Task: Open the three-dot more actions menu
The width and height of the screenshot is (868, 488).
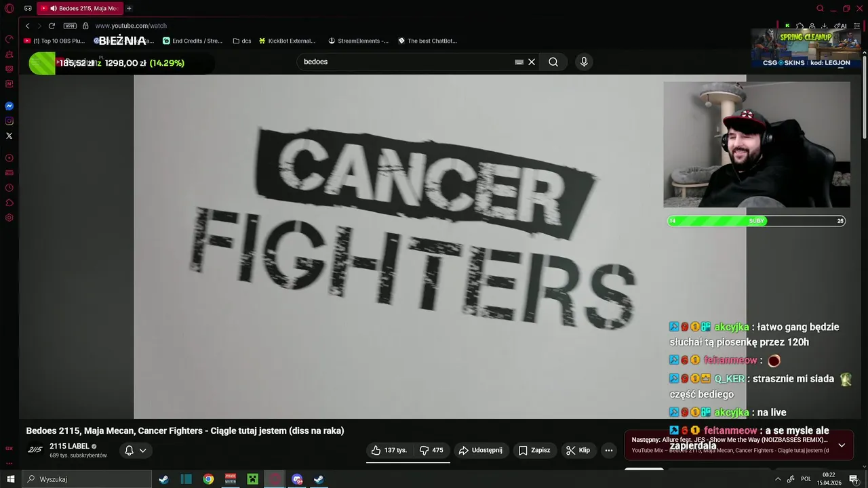Action: 609,450
